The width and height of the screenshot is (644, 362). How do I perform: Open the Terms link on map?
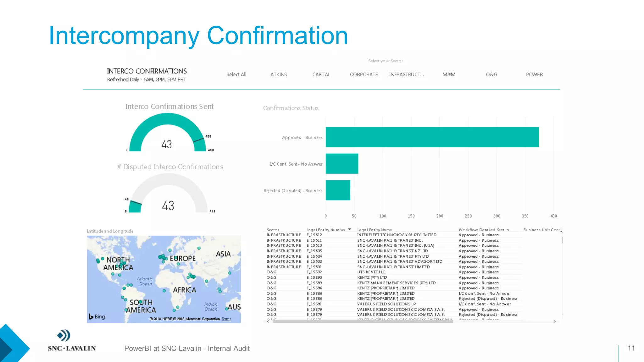tap(226, 319)
